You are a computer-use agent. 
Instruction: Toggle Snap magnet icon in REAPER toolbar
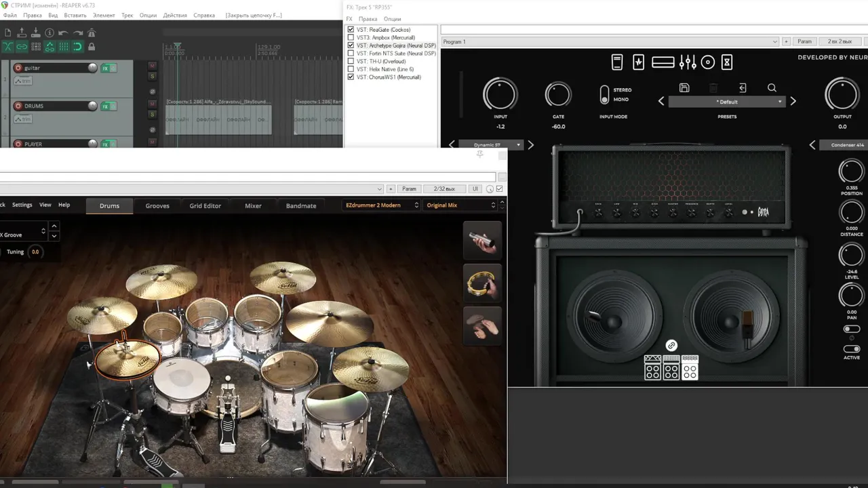pos(77,47)
